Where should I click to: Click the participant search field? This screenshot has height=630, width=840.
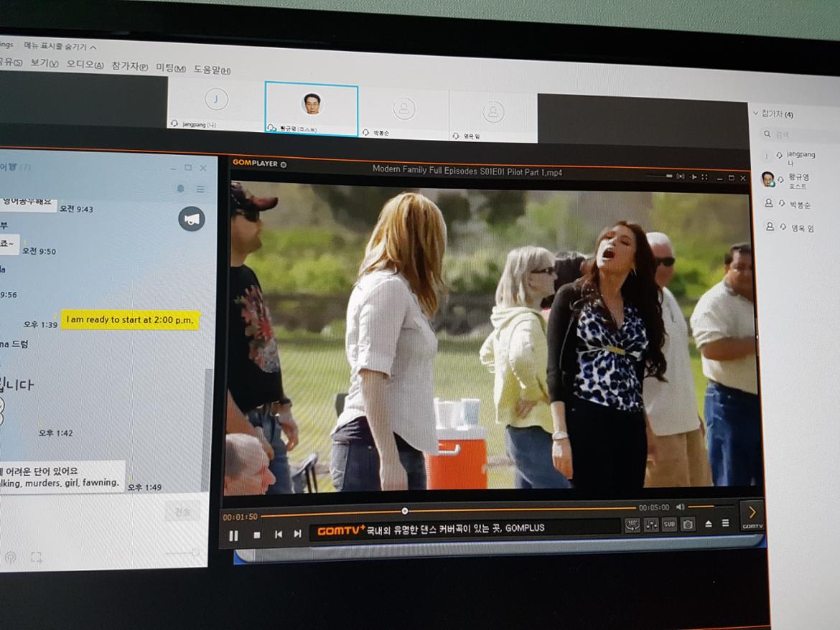coord(797,134)
